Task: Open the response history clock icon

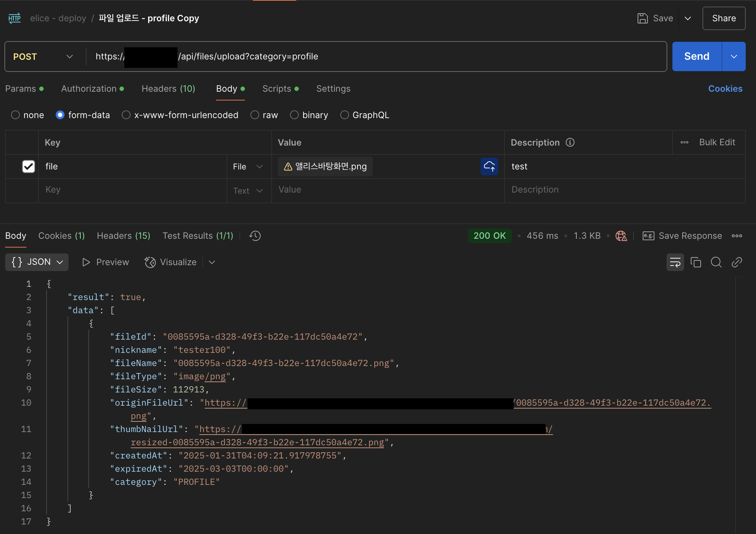Action: point(255,236)
